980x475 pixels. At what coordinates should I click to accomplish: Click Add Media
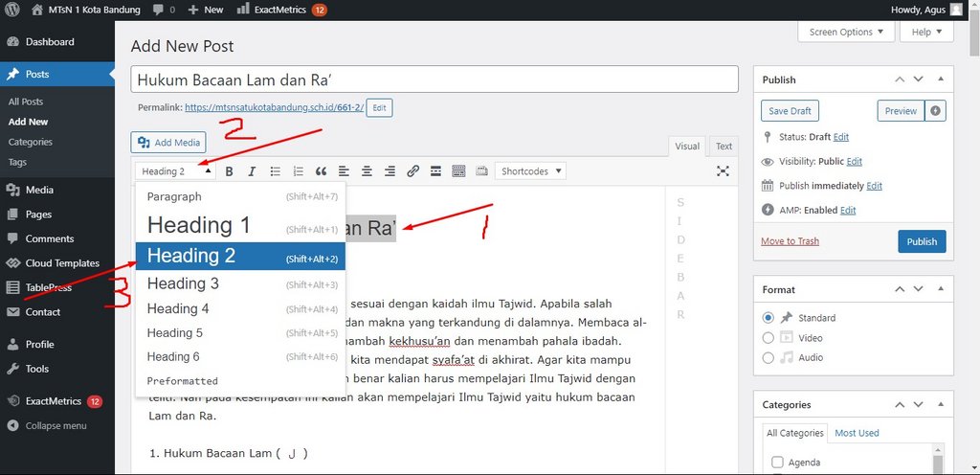pyautogui.click(x=168, y=142)
